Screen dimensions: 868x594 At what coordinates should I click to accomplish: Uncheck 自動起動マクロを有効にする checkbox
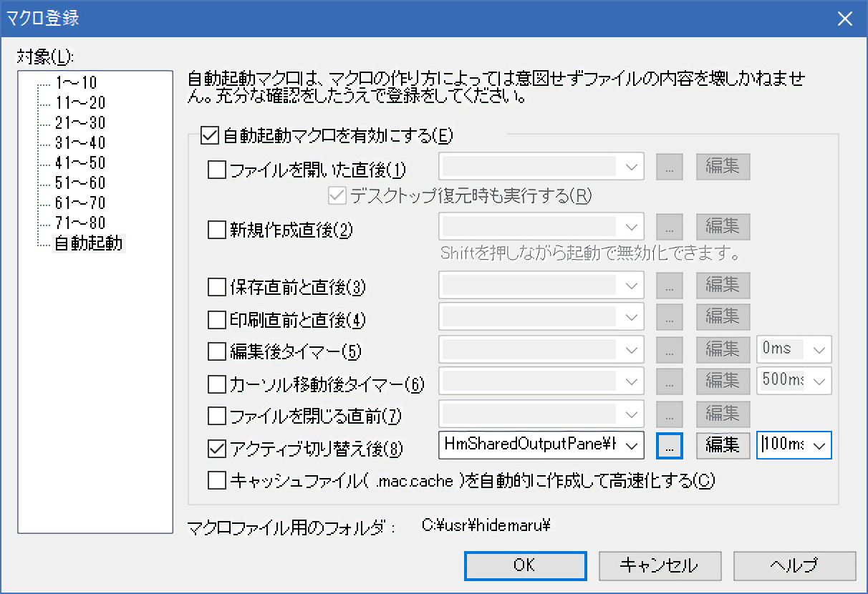[x=211, y=135]
